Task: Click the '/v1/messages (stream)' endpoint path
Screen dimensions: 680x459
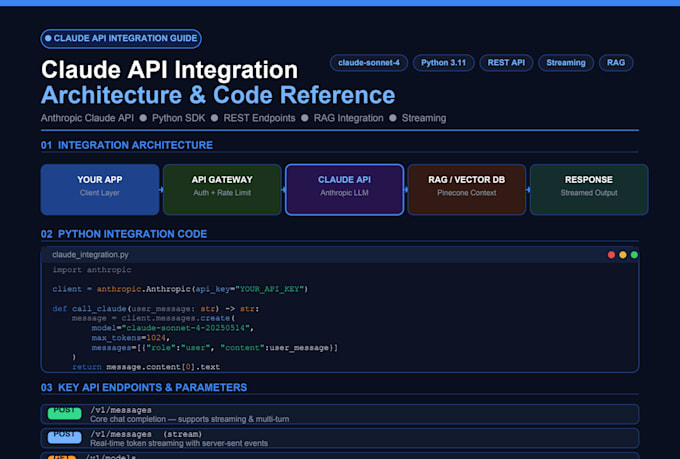Action: coord(146,434)
